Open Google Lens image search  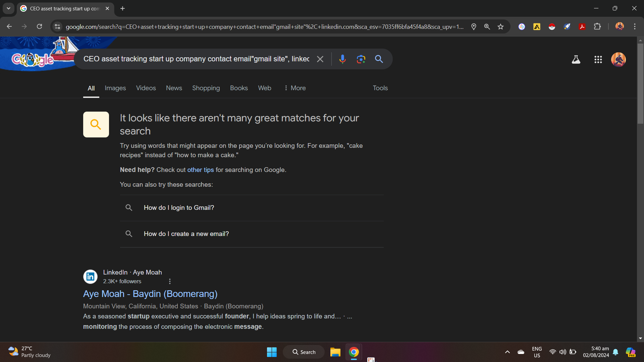(x=361, y=59)
